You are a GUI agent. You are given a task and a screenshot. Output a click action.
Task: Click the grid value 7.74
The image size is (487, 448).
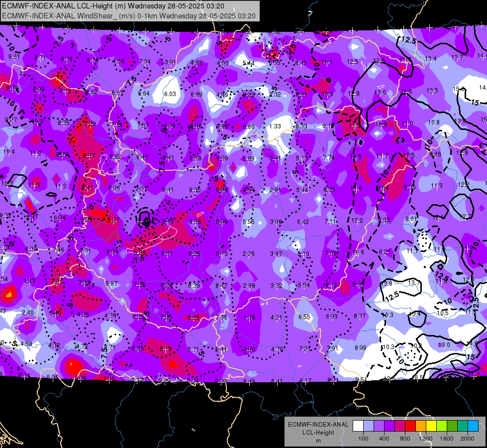pos(329,158)
